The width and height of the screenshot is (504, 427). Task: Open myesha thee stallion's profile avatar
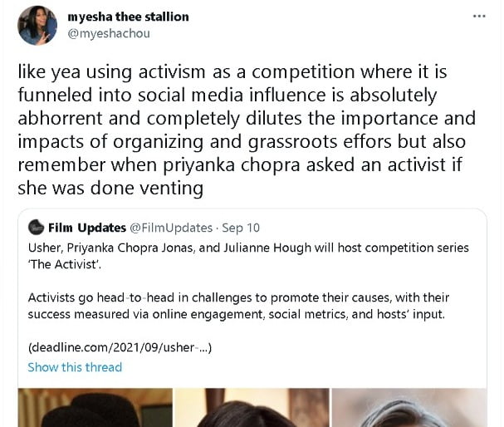37,26
